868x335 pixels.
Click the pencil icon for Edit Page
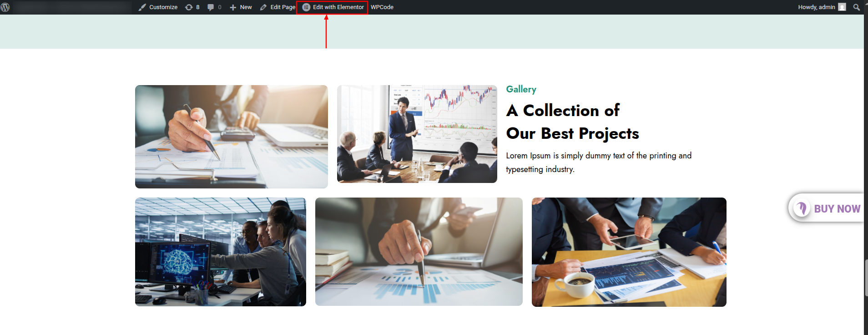click(x=263, y=7)
